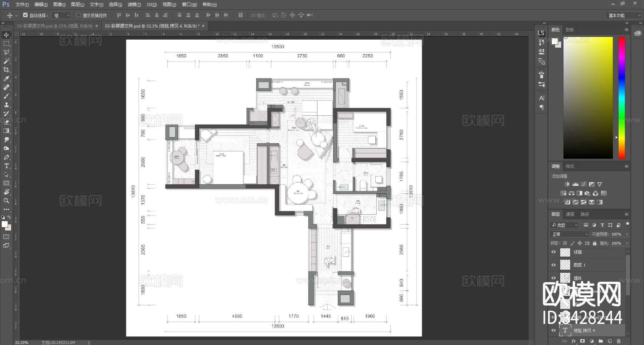Hide the 墙体 layer
This screenshot has height=345, width=644.
tap(553, 278)
